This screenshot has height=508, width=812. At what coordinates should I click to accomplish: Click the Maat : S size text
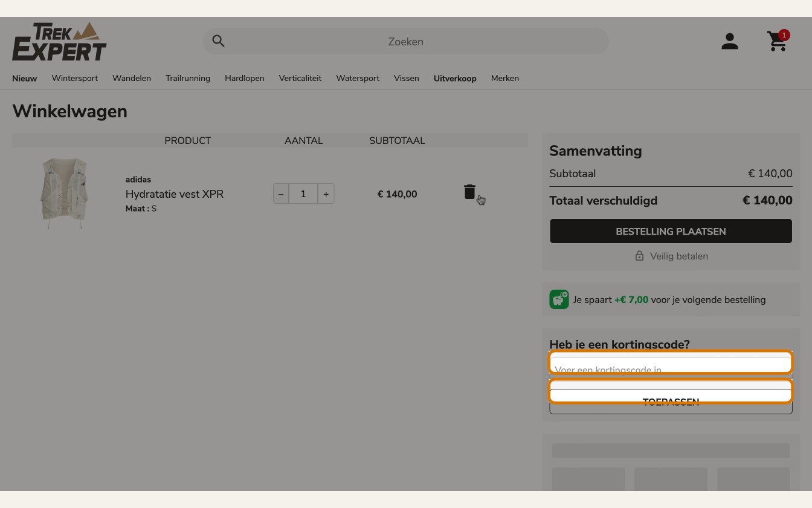(141, 208)
